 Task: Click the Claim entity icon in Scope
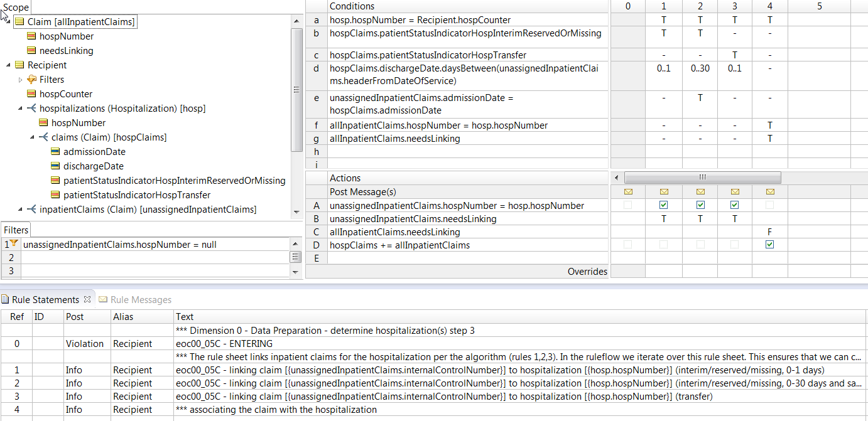pos(19,22)
